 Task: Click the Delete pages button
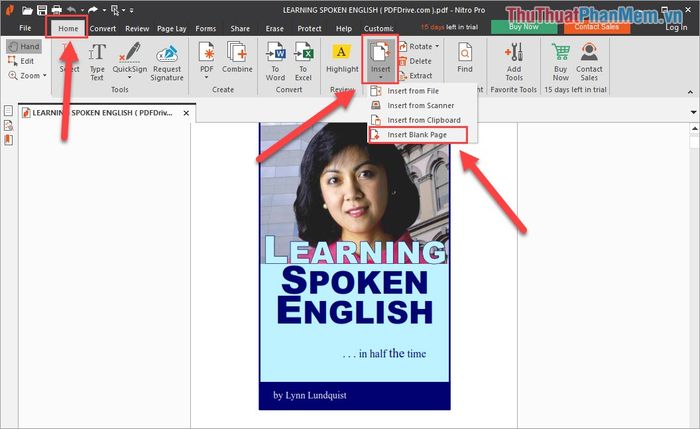[415, 61]
